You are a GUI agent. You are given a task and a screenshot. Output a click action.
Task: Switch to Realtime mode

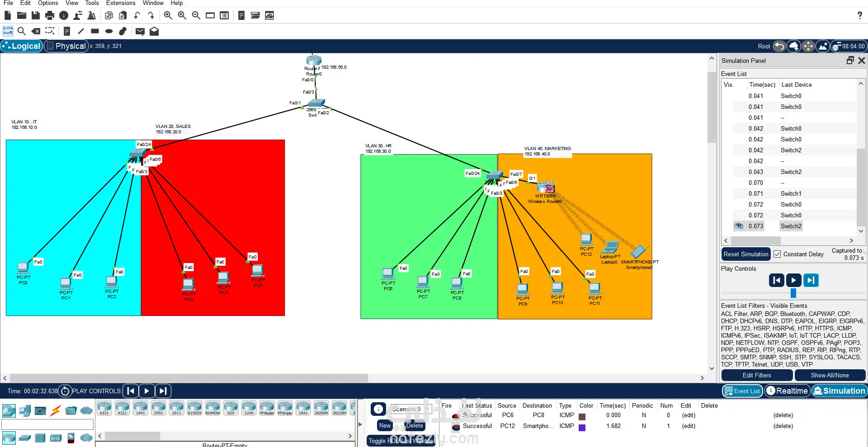click(x=787, y=391)
